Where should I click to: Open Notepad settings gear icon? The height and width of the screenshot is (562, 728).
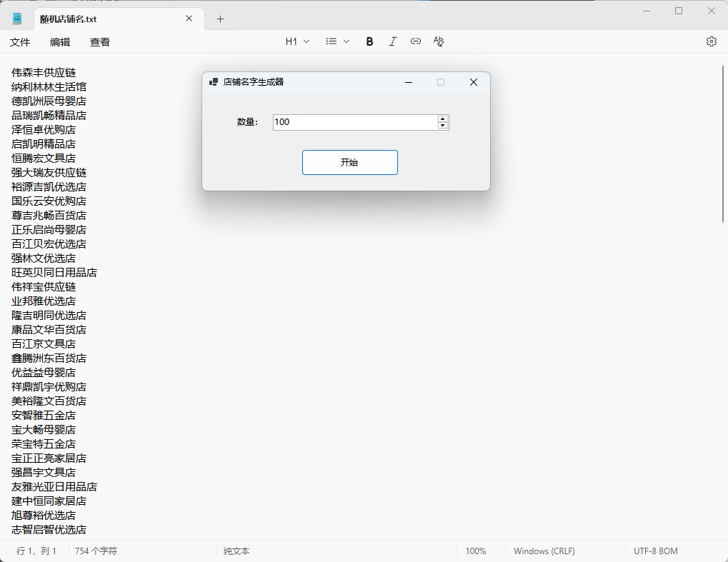click(711, 41)
